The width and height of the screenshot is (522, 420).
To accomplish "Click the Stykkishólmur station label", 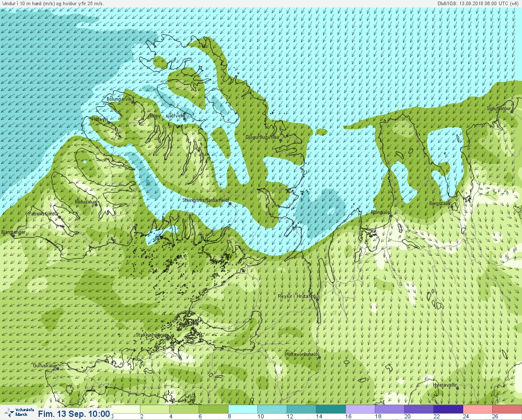I will [152, 335].
